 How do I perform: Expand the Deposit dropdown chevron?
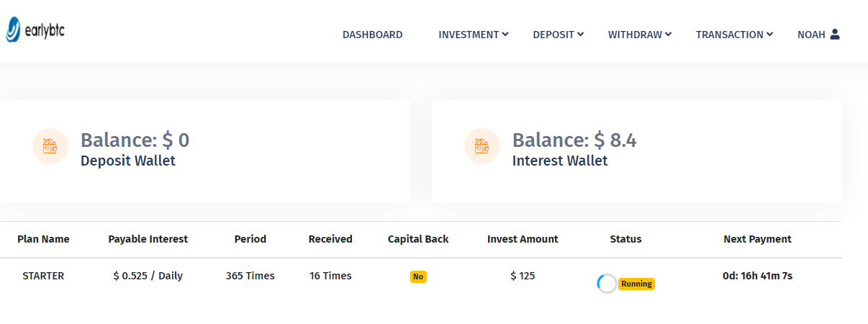tap(581, 34)
